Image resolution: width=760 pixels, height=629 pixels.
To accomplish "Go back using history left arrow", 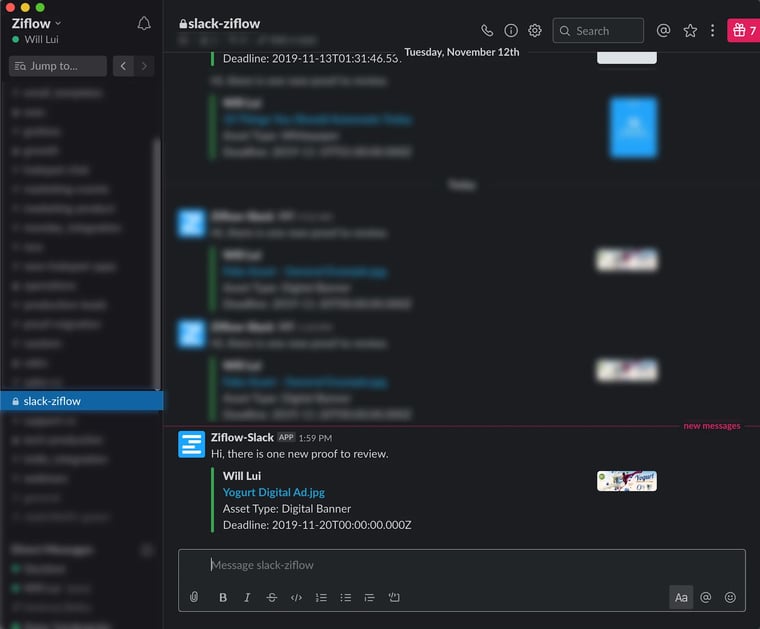I will (123, 66).
